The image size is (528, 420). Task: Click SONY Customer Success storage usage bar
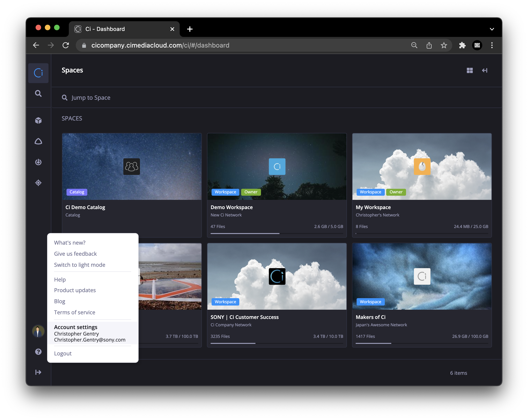[277, 343]
